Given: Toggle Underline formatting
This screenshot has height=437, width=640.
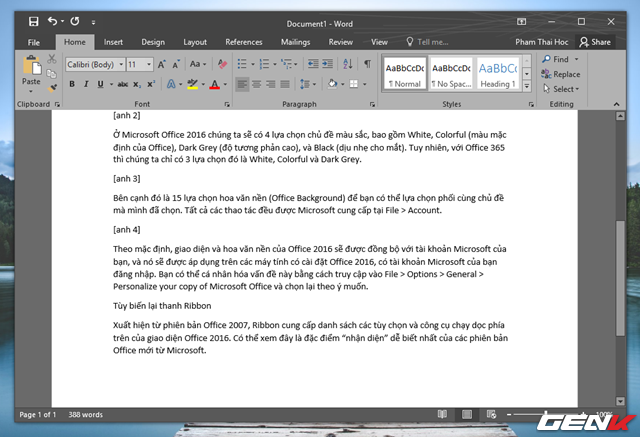Looking at the screenshot, I should pyautogui.click(x=100, y=84).
